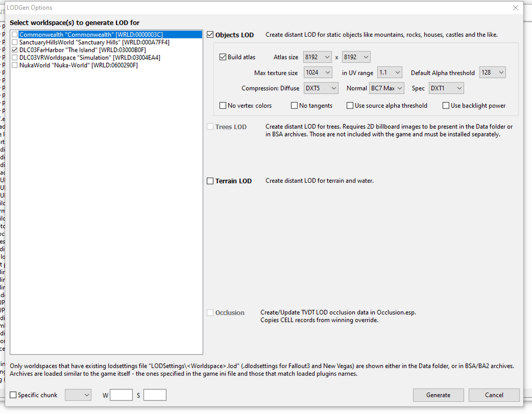Screen dimensions: 532x414
Task: Select the Nuka-World worldspace checkbox
Action: (x=15, y=66)
